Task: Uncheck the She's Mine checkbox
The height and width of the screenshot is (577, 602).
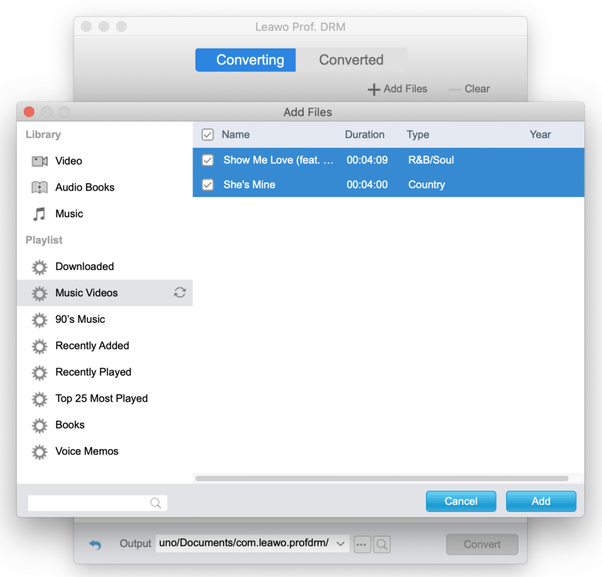Action: coord(208,185)
